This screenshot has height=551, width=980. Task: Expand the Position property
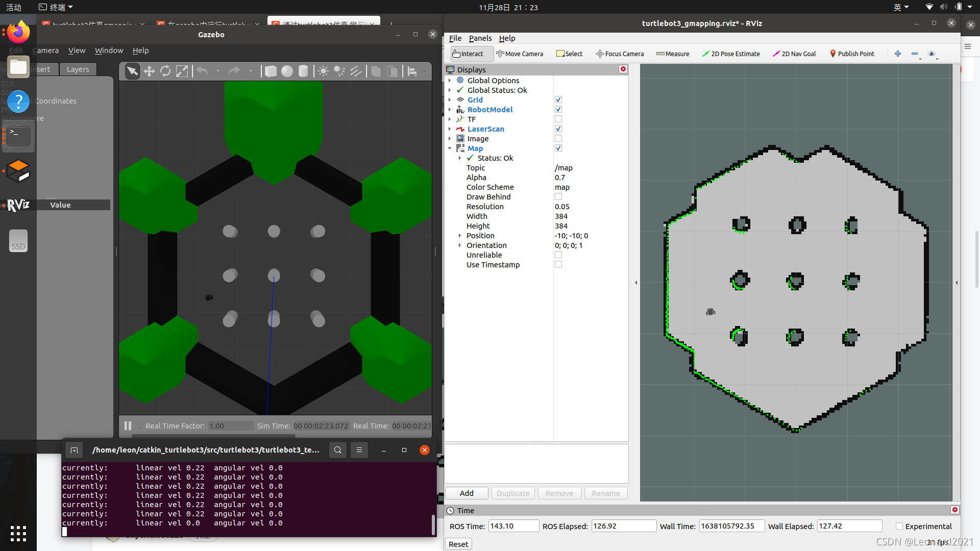click(460, 236)
